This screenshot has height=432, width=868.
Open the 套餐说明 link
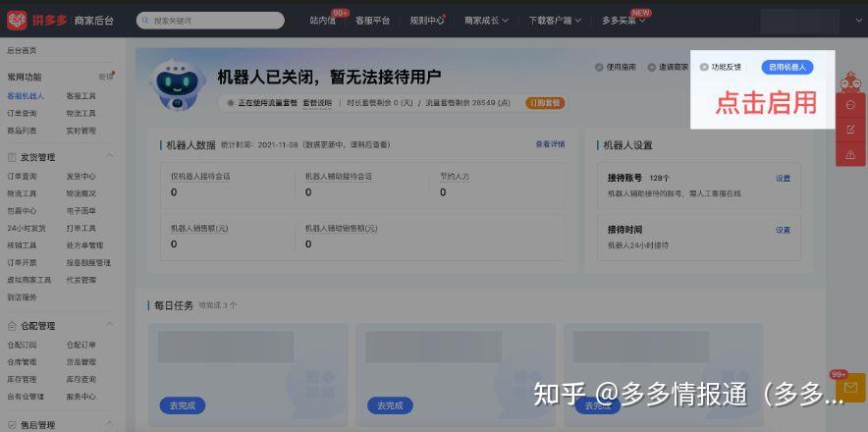[316, 103]
